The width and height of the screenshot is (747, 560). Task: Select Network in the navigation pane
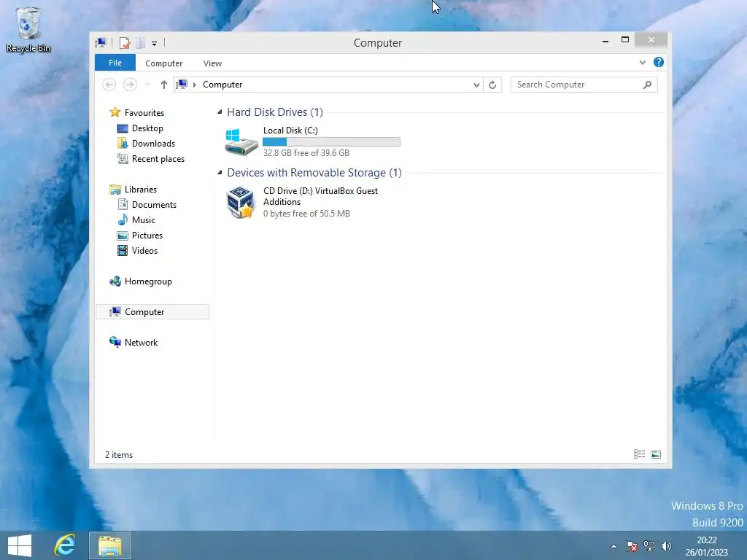(141, 343)
